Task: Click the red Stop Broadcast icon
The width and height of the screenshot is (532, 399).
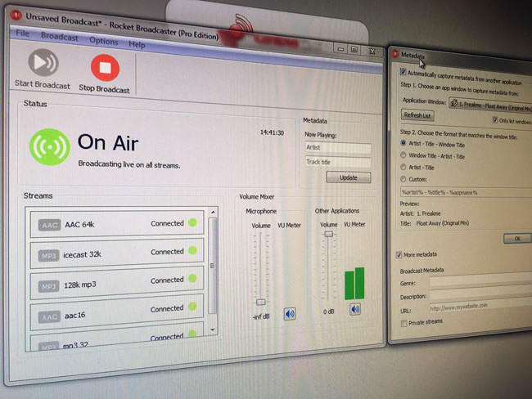Action: point(106,68)
